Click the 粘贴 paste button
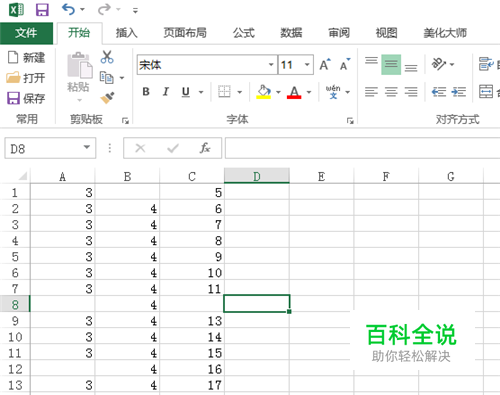The width and height of the screenshot is (500, 395). (x=79, y=77)
